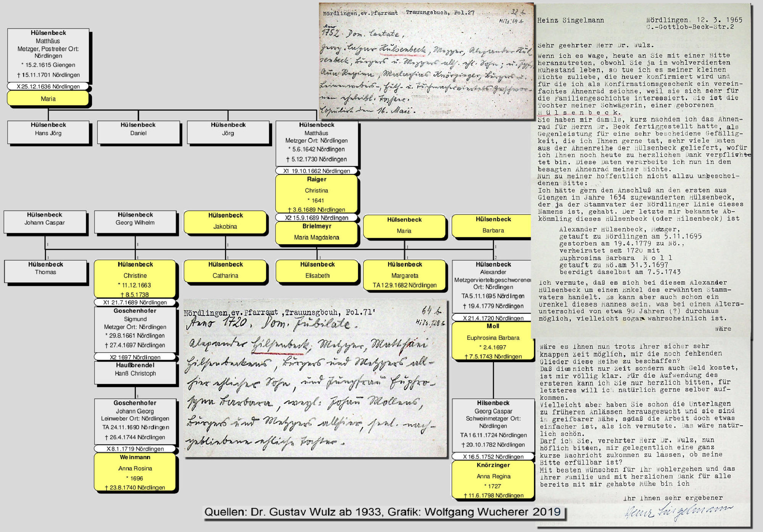Click the Christina Raiger box
Screen dimensions: 763x532
317,194
